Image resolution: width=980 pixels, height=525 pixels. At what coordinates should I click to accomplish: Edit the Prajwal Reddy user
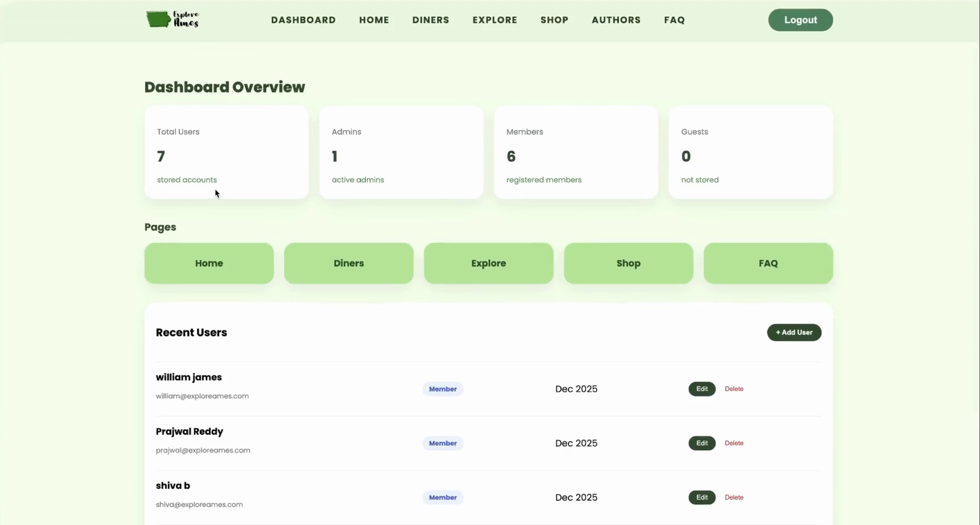[x=702, y=443]
